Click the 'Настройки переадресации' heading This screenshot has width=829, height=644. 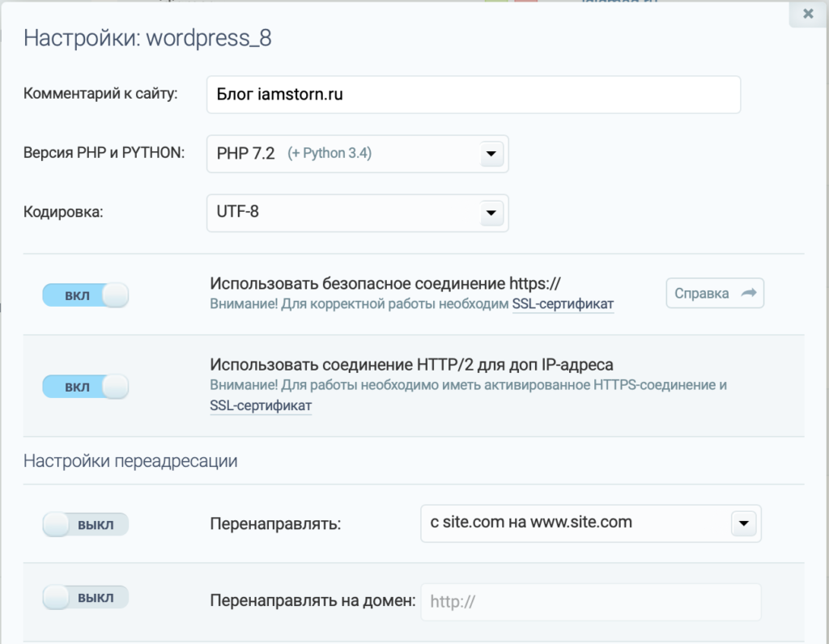[x=130, y=461]
